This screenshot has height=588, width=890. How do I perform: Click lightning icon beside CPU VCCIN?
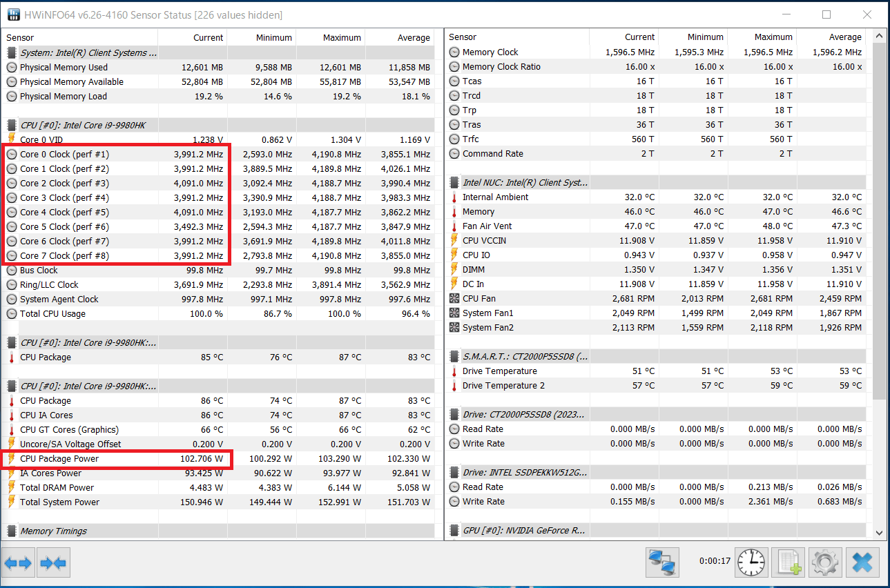tap(454, 241)
